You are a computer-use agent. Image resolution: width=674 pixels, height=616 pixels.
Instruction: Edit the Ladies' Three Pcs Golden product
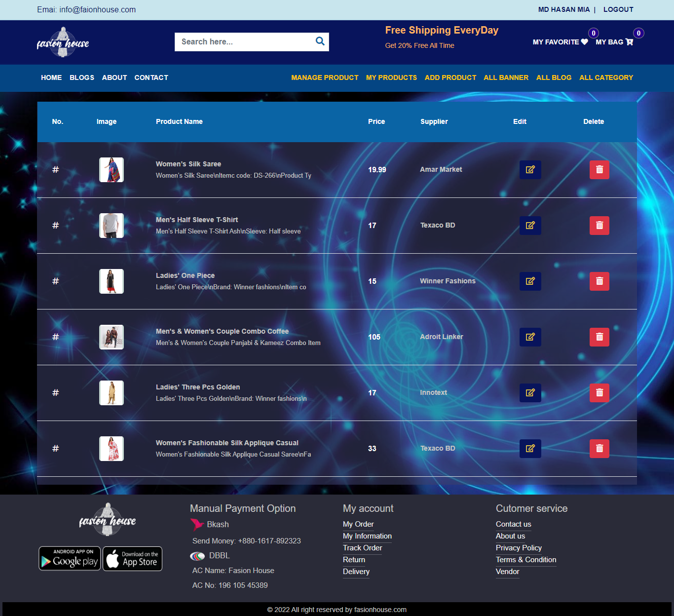point(530,393)
